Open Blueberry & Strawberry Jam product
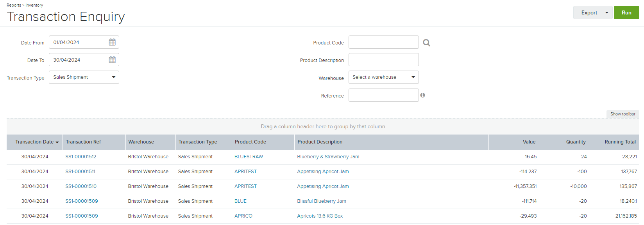 (328, 157)
